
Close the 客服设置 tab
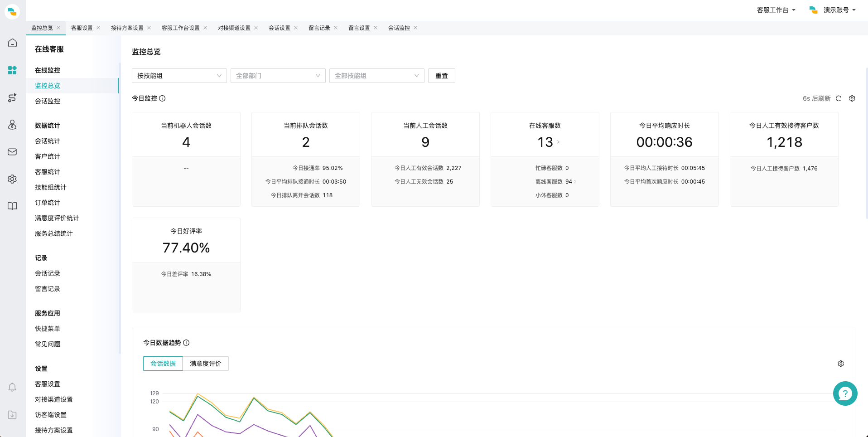(98, 28)
